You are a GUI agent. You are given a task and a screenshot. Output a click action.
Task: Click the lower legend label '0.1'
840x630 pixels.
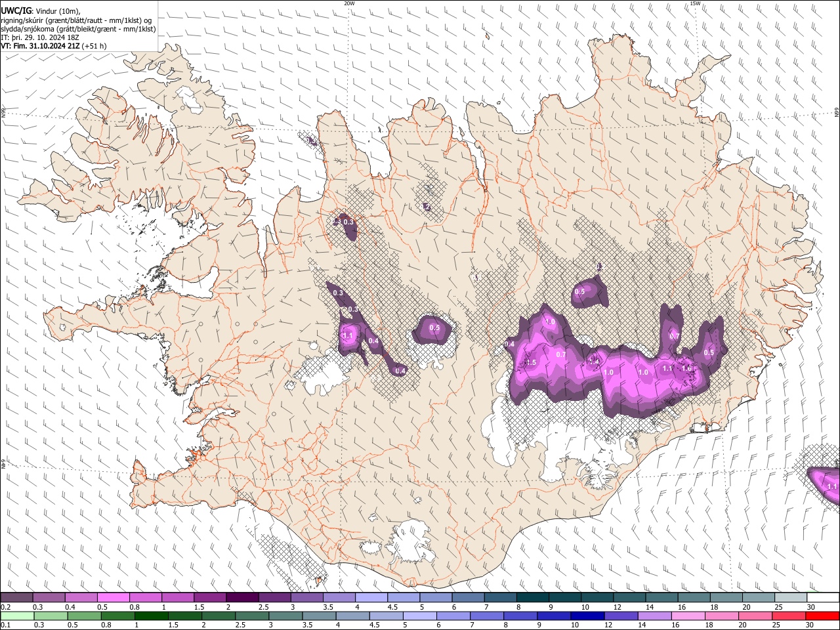point(5,625)
